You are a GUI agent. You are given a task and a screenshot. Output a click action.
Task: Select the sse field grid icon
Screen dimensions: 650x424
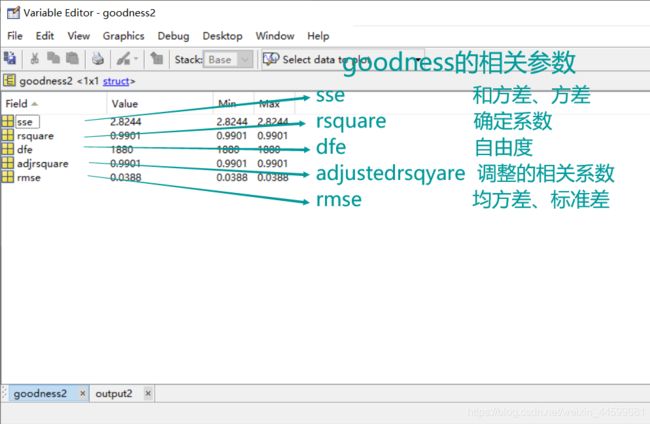pos(7,121)
